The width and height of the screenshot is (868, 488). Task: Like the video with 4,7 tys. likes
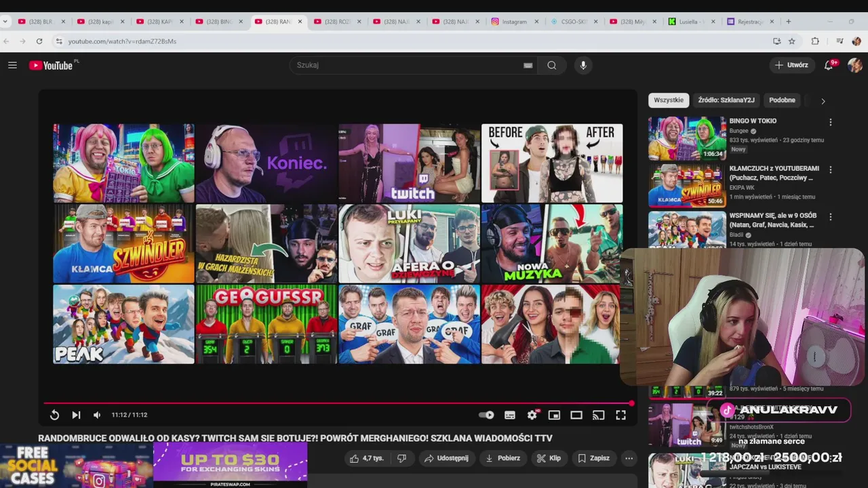pyautogui.click(x=366, y=458)
